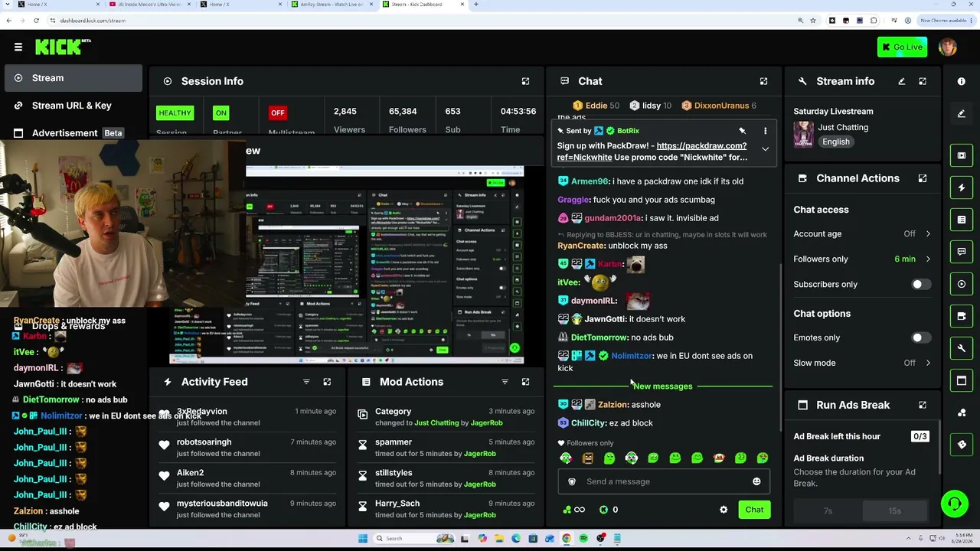This screenshot has width=980, height=551.
Task: Open a new browser tab
Action: pos(476,5)
